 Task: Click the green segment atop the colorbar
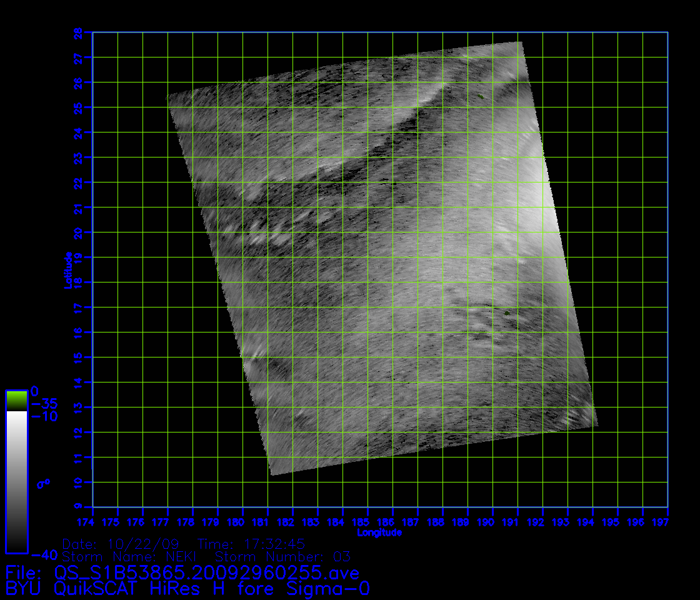point(16,400)
